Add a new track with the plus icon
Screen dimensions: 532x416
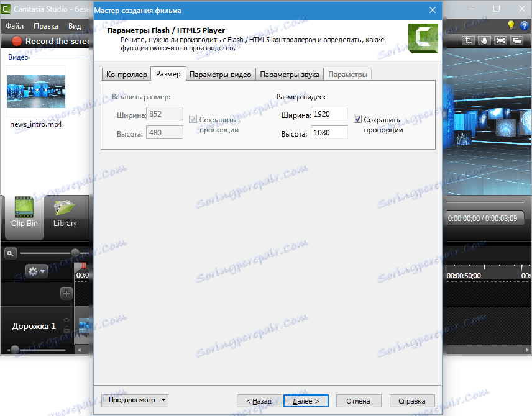pyautogui.click(x=66, y=293)
